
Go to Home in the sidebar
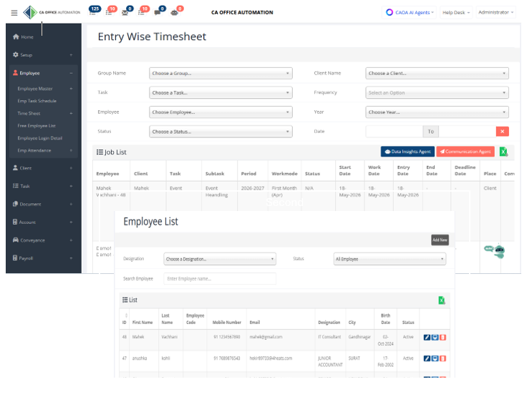(x=23, y=37)
